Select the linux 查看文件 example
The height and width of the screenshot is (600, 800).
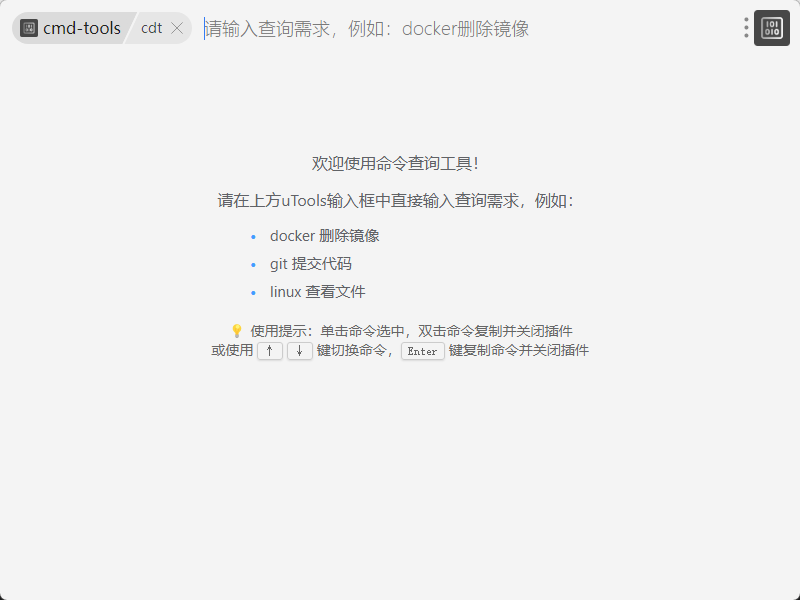click(317, 292)
